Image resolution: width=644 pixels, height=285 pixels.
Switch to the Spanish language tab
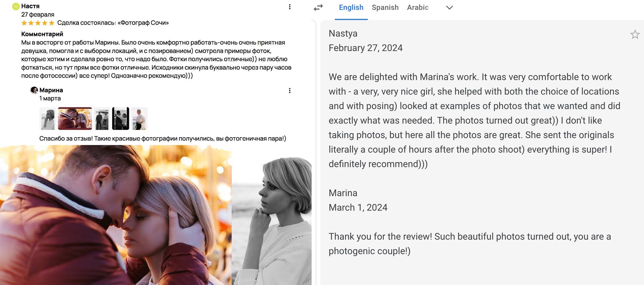(385, 8)
